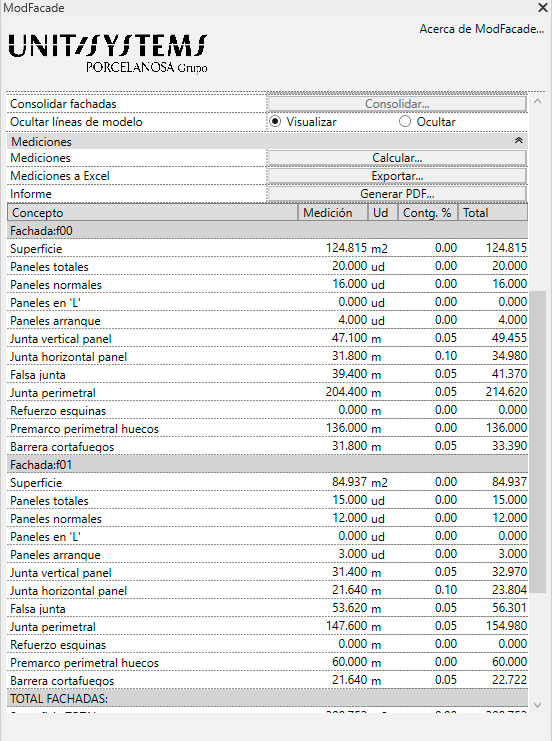Click Paneles totales row under Fachada:f00

[267, 266]
